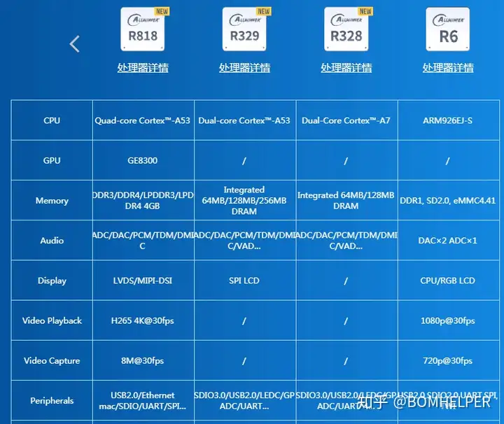The width and height of the screenshot is (504, 424).
Task: Click the Display row header
Action: pos(52,281)
